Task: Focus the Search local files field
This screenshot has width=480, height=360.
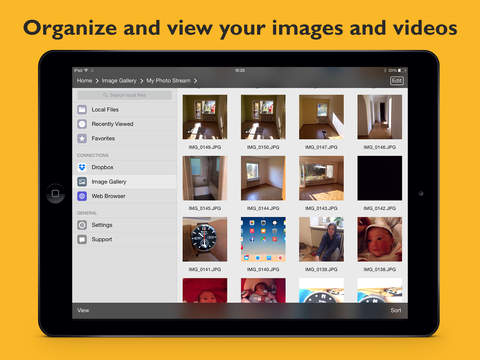Action: click(125, 95)
